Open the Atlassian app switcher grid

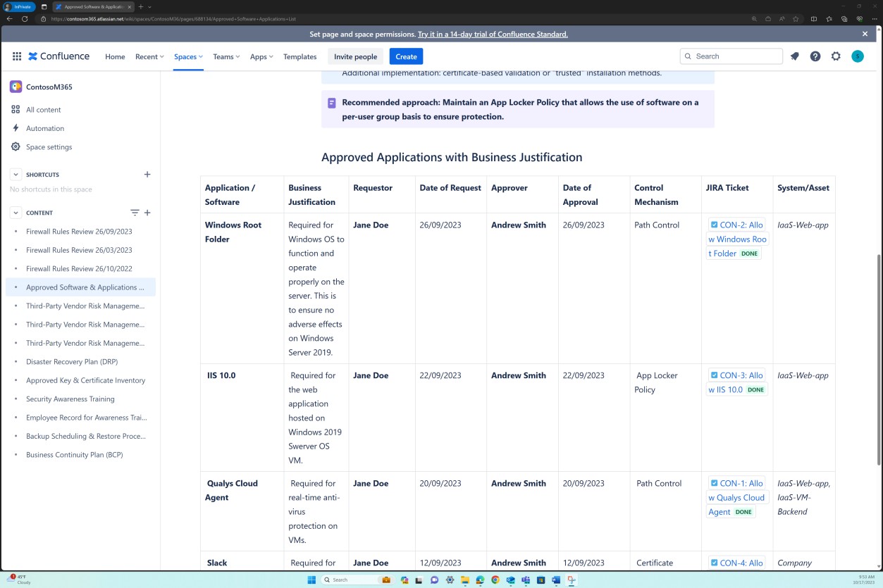16,56
